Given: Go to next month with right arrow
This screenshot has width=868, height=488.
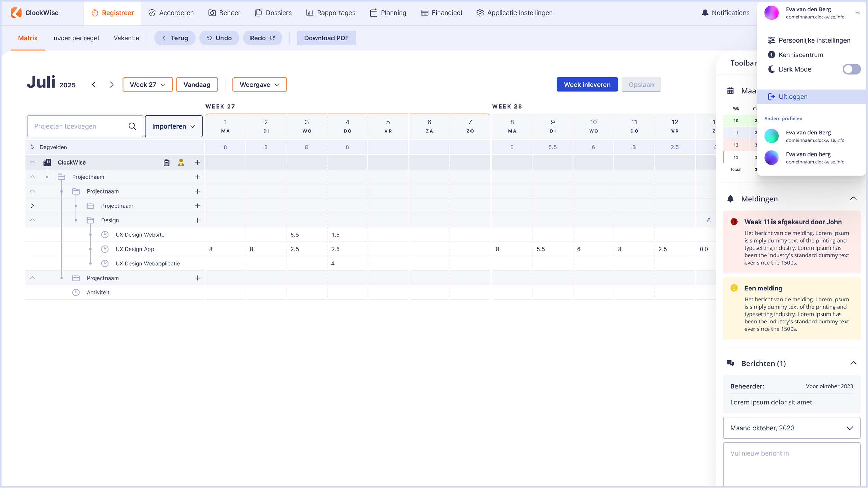Looking at the screenshot, I should point(111,85).
